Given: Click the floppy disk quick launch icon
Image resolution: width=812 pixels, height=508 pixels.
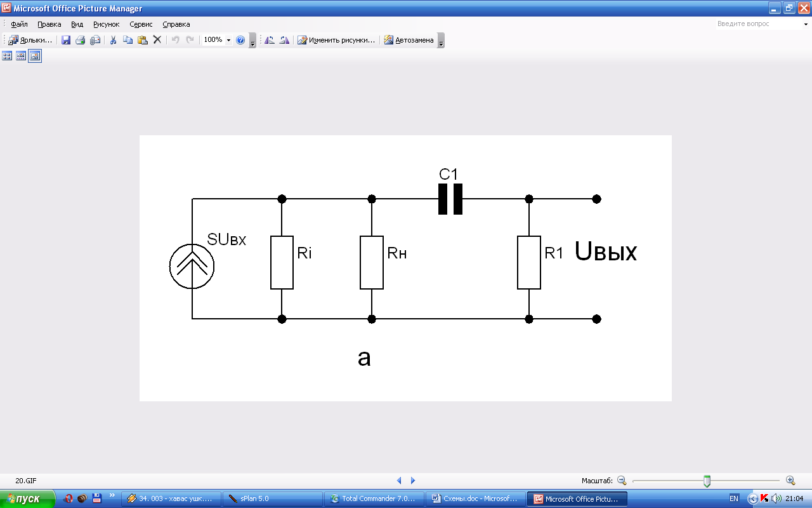Looking at the screenshot, I should (x=97, y=498).
